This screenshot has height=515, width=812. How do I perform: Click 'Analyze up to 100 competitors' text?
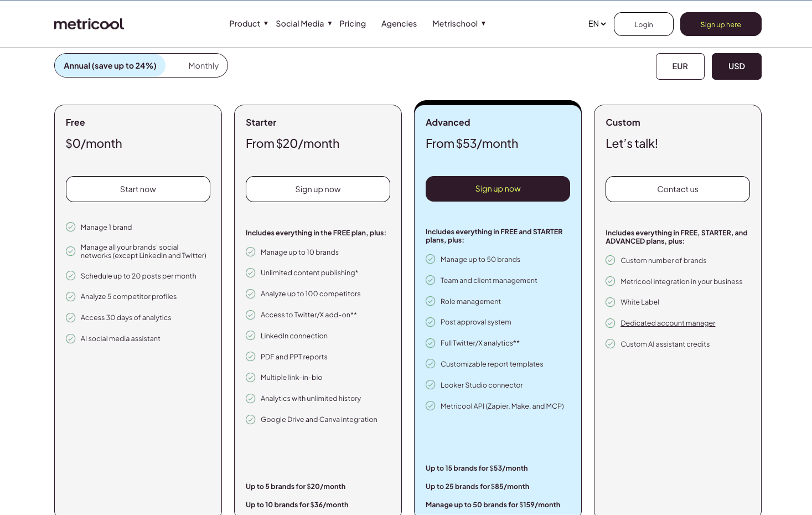311,293
